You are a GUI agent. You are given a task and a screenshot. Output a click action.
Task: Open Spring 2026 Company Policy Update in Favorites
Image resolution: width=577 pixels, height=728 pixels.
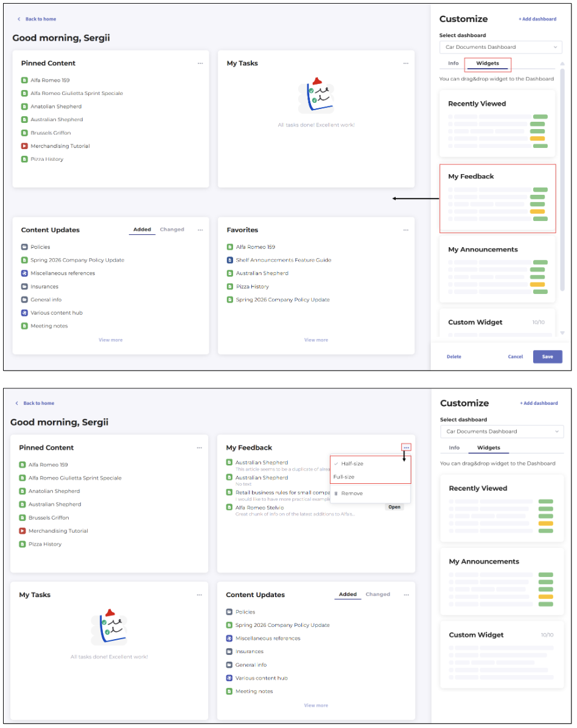pos(282,299)
